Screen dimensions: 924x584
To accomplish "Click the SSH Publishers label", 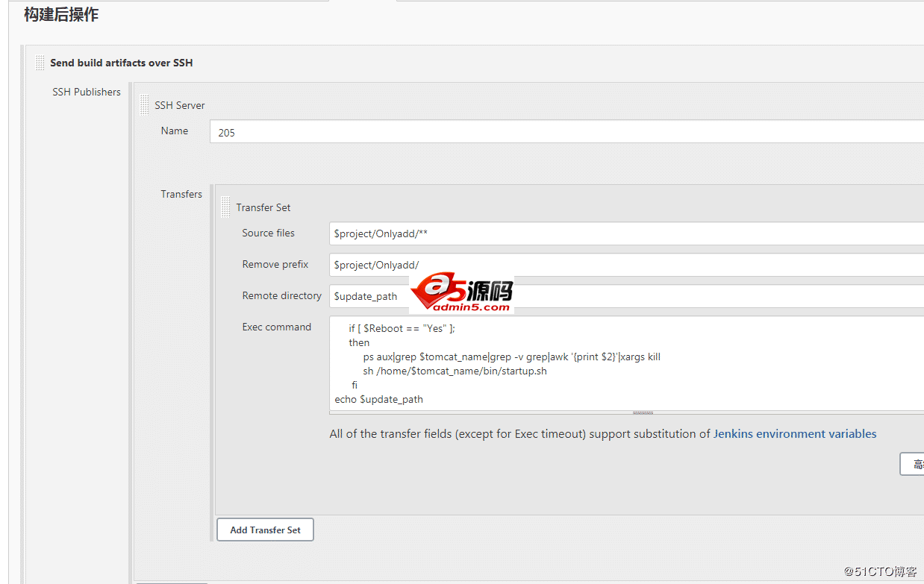I will point(87,92).
